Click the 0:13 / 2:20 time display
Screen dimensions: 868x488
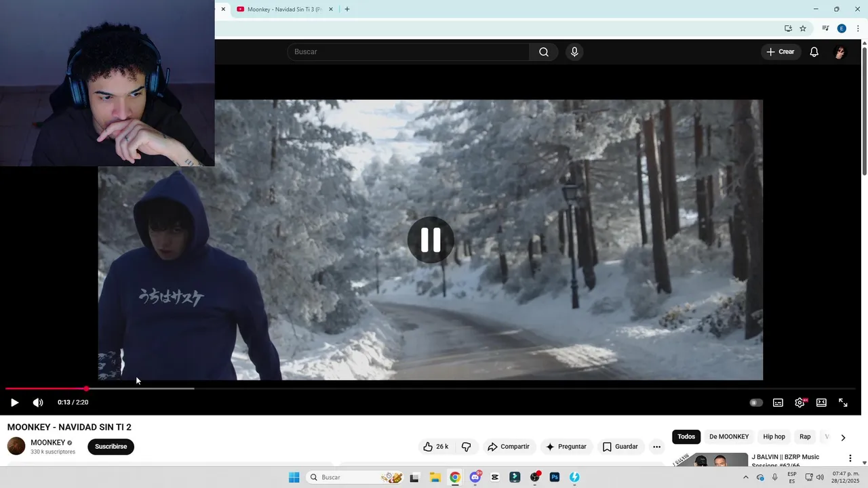[73, 403]
